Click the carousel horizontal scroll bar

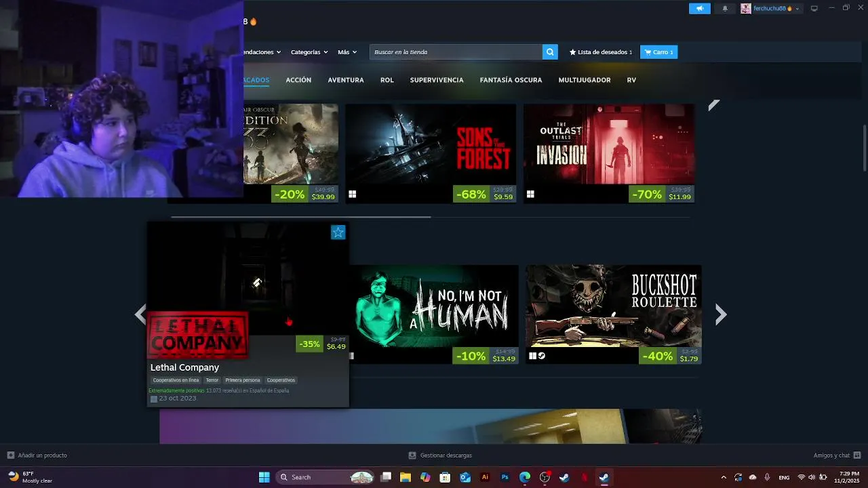300,217
